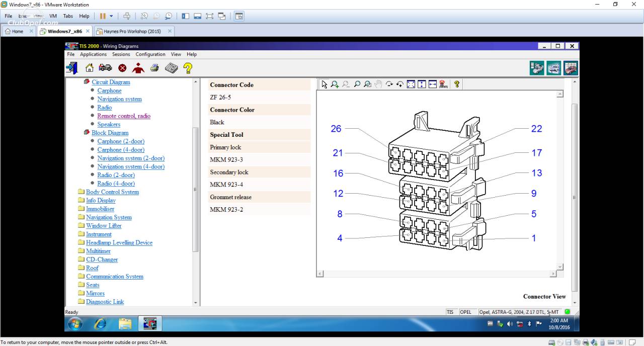Pause the virtual machine in VMware toolbar
This screenshot has height=346, width=644.
click(x=103, y=16)
